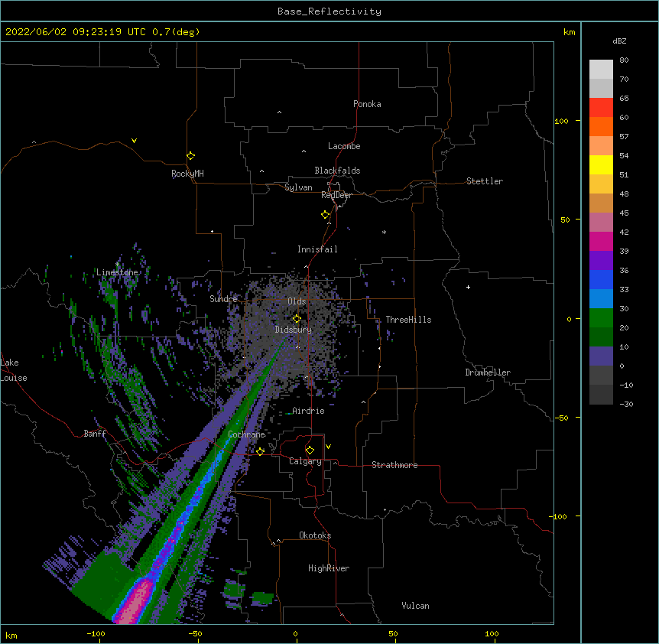
Task: Click the 65 value in dBZ legend
Action: click(624, 99)
